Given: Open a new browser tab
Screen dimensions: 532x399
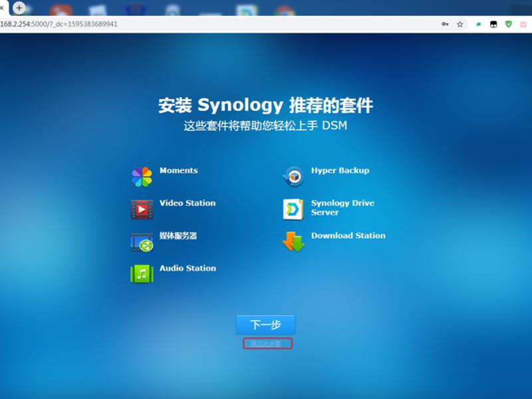Looking at the screenshot, I should click(19, 8).
